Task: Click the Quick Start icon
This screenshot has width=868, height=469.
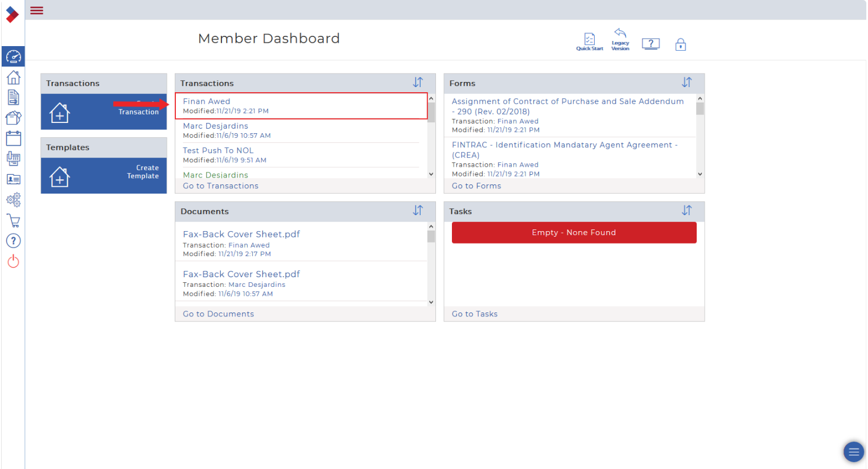Action: 589,41
